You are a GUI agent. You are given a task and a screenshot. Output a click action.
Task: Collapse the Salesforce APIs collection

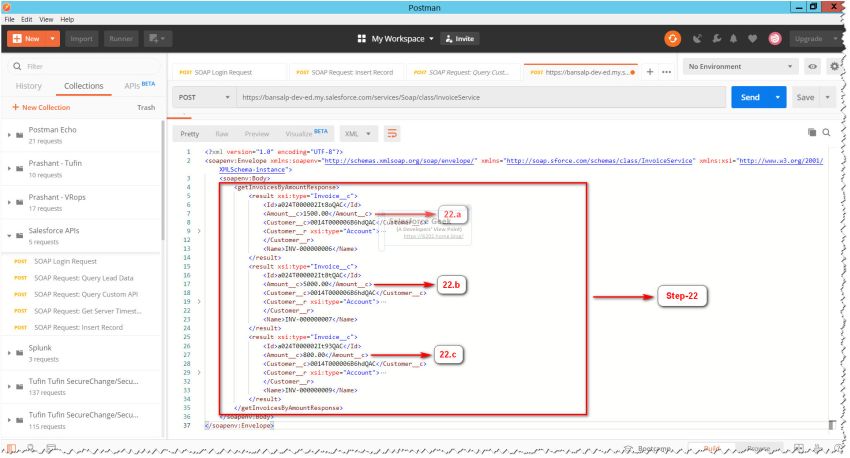9,236
